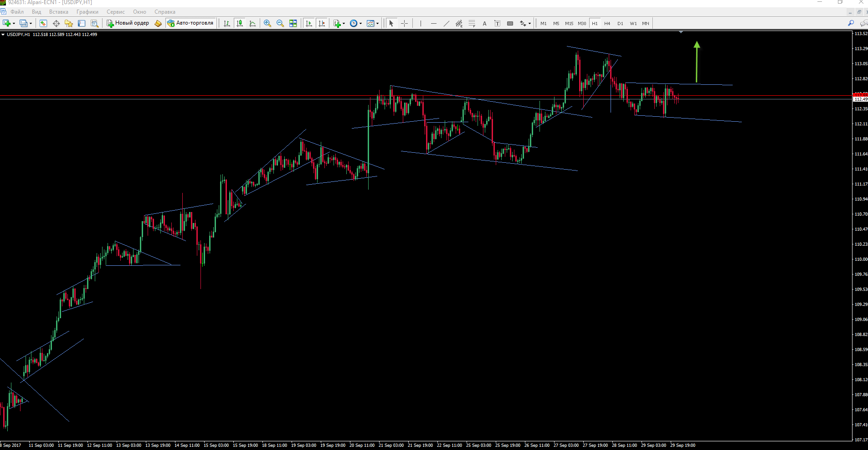Open the Вид menu
This screenshot has width=868, height=450.
click(x=36, y=12)
